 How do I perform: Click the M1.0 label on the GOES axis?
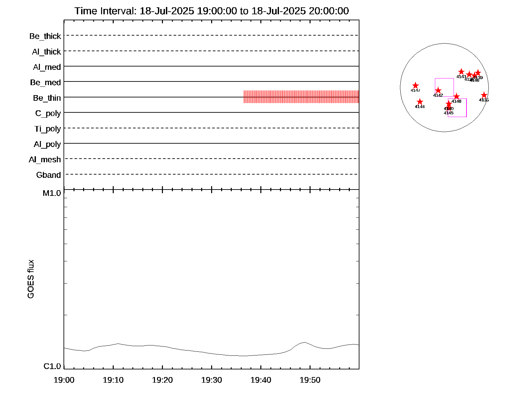coord(52,193)
